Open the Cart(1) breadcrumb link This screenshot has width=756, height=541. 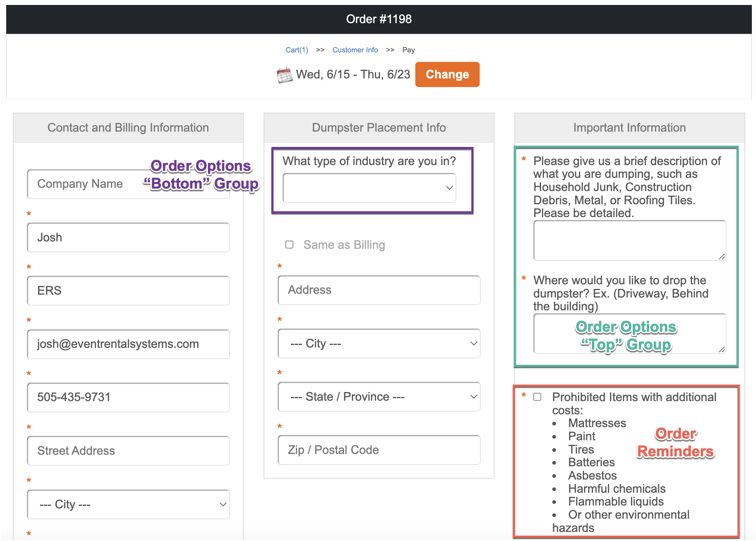[297, 50]
